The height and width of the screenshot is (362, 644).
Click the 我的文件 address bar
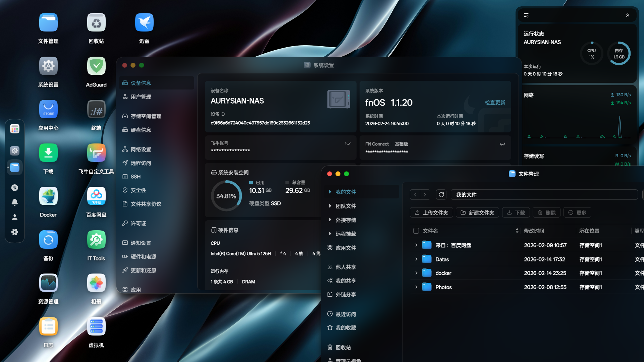(x=544, y=194)
